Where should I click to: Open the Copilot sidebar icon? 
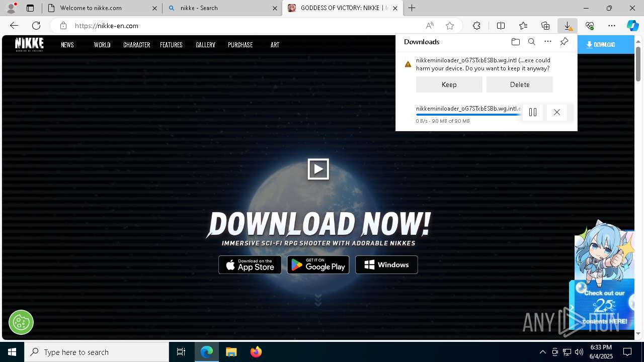click(633, 26)
